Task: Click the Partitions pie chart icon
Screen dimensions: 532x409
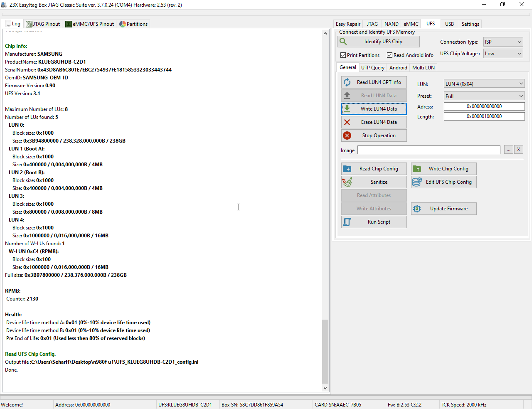Action: [123, 24]
